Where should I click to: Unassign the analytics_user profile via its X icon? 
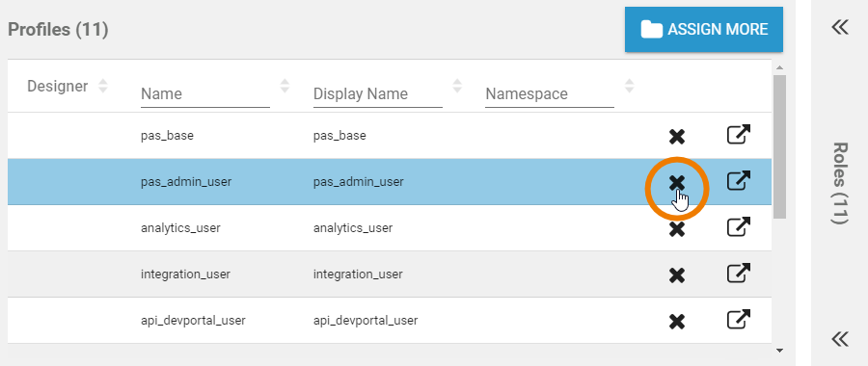(676, 229)
